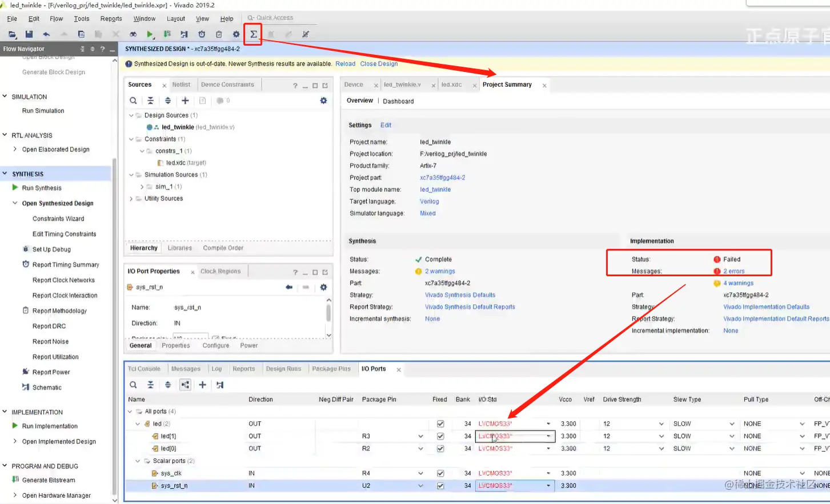The height and width of the screenshot is (504, 830).
Task: Click Sources panel search icon
Action: (x=133, y=100)
